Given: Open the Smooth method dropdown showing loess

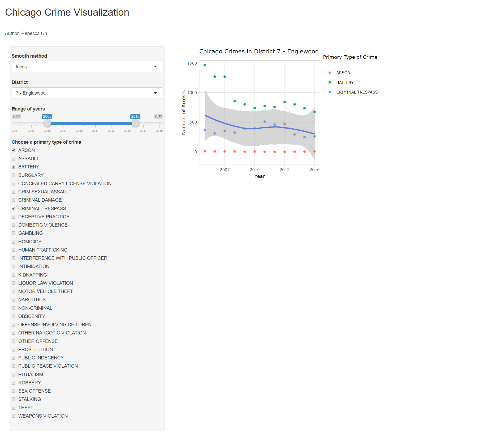Looking at the screenshot, I should [x=87, y=67].
